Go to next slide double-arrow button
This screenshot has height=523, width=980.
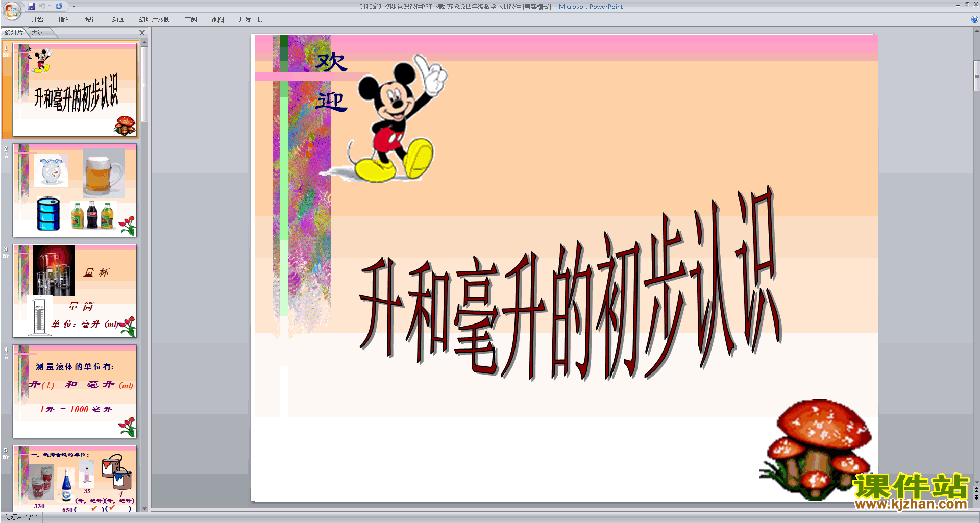[976, 497]
